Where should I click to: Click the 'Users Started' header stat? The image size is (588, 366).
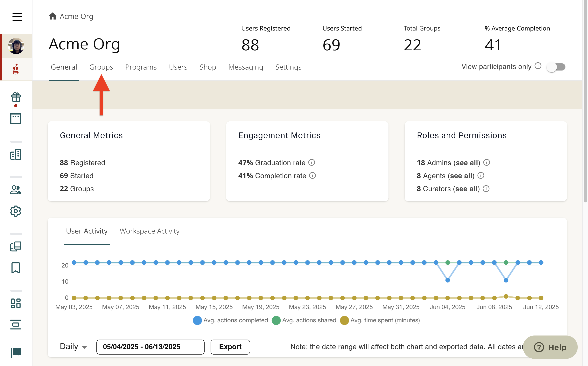pos(342,39)
